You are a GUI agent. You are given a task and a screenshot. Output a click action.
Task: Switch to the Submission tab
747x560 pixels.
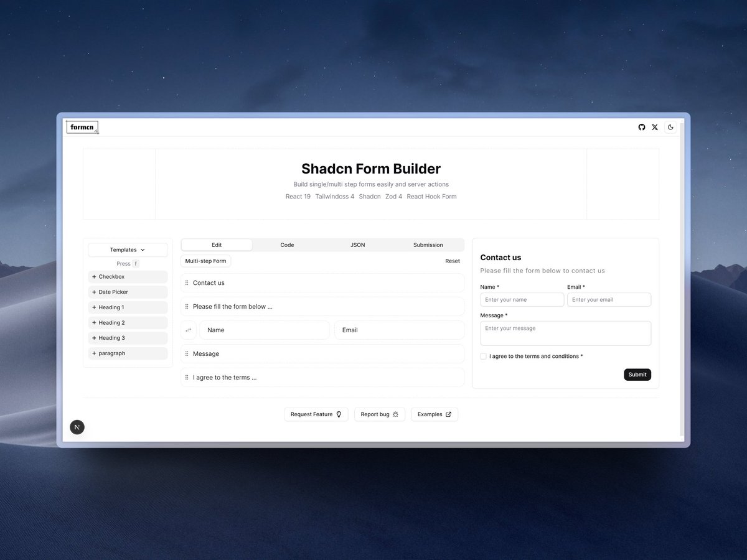pos(428,245)
